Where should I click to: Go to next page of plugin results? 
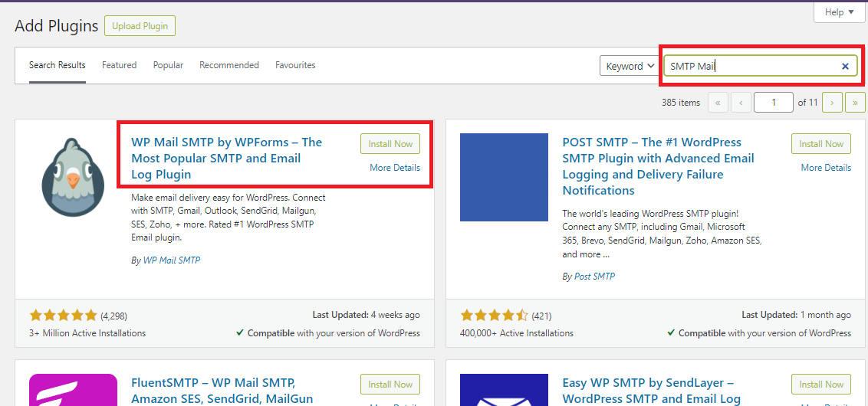coord(832,103)
